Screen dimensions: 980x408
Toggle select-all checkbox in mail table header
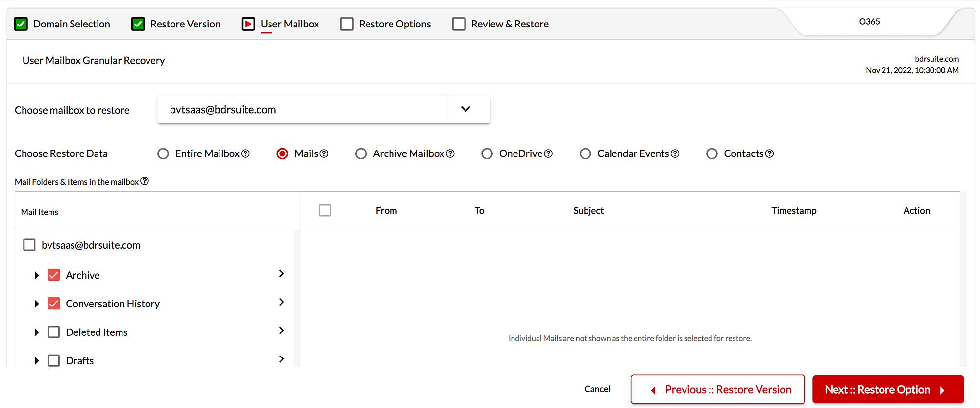(325, 210)
